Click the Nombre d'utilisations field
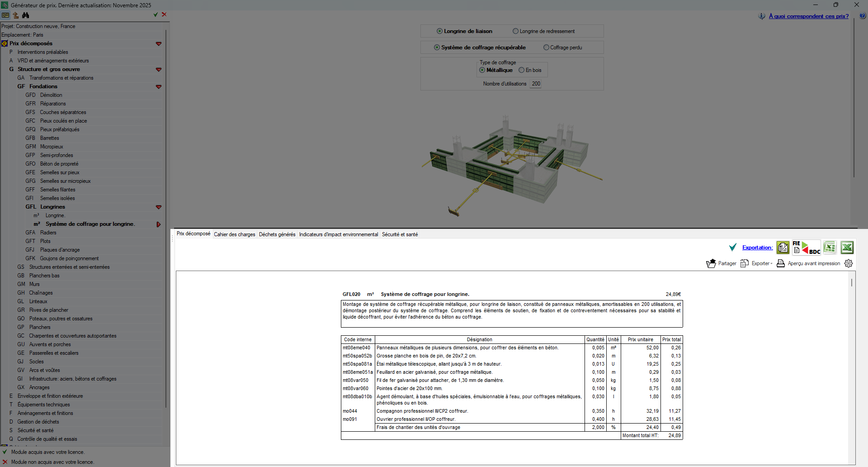 (536, 84)
